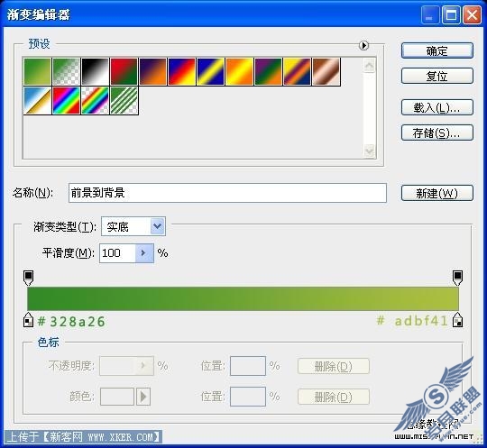Pick the chrome gradient preset
Image resolution: width=487 pixels, height=448 pixels.
[x=38, y=101]
